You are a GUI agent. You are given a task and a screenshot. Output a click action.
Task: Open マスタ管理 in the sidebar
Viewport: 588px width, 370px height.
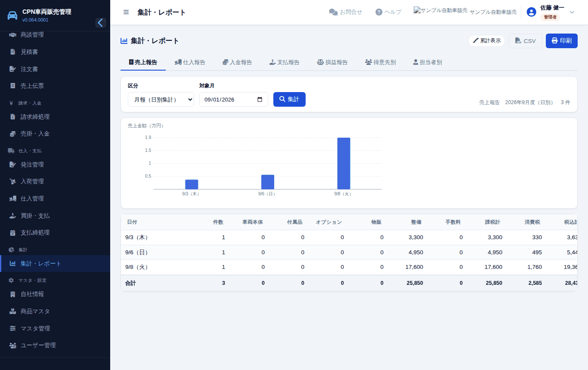pos(55,328)
